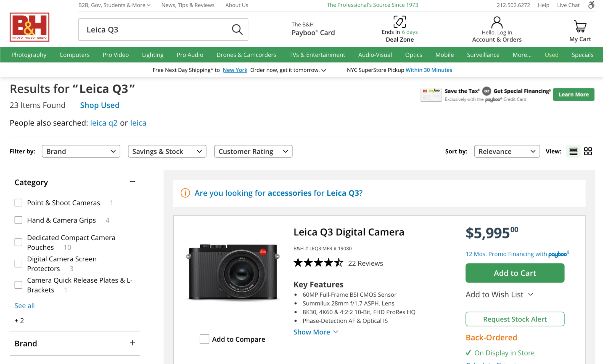Switch to list view layout

click(573, 151)
